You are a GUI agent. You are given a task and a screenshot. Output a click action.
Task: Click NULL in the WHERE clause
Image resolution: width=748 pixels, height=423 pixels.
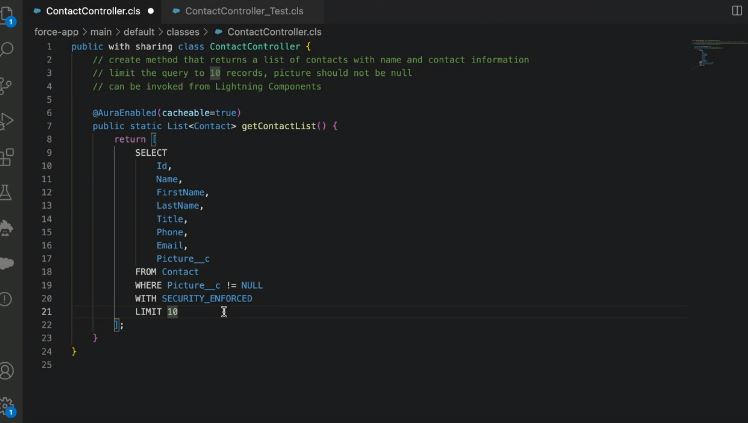[x=252, y=285]
